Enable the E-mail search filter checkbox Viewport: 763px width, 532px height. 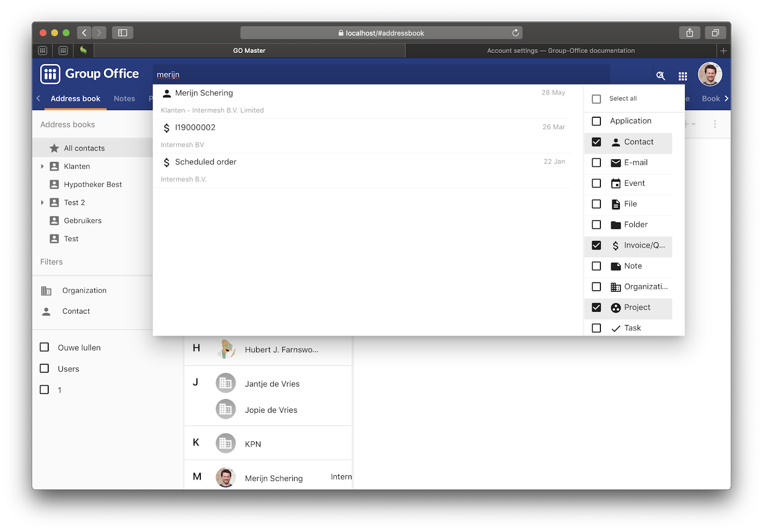point(596,163)
